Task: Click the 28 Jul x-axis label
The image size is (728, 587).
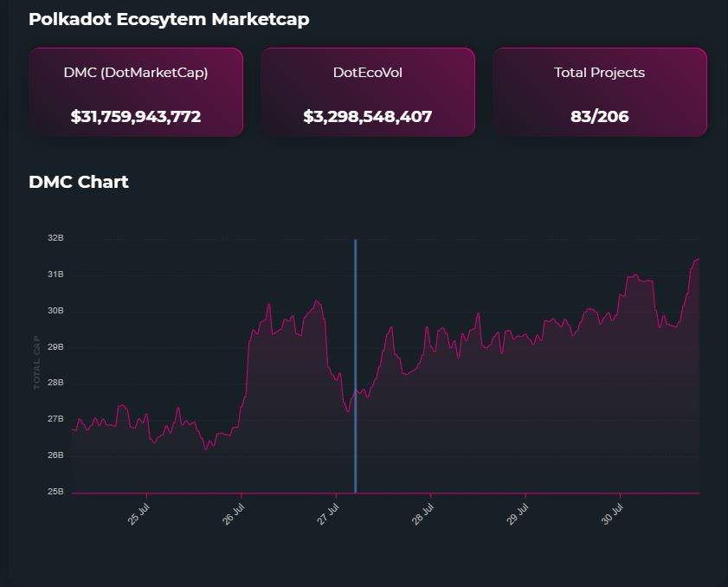Action: click(x=422, y=514)
